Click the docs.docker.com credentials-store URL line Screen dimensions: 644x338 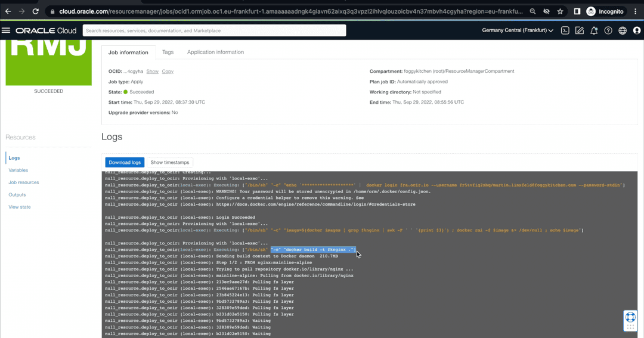point(260,204)
